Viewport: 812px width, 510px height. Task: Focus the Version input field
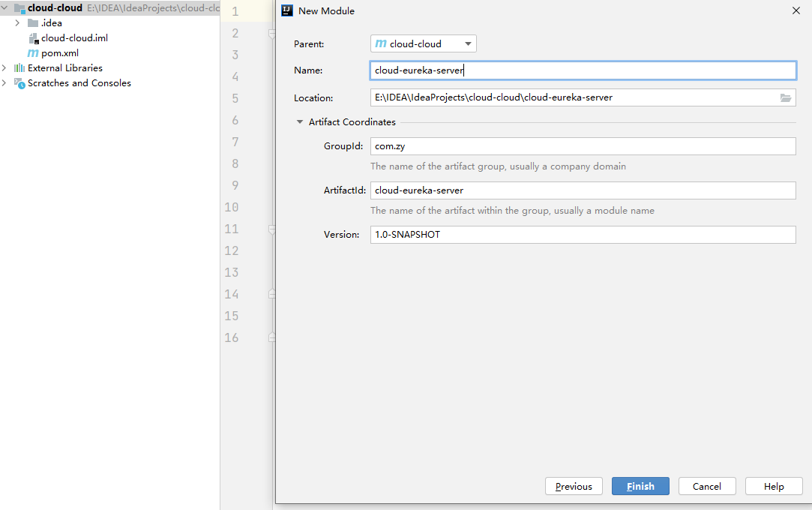[583, 235]
